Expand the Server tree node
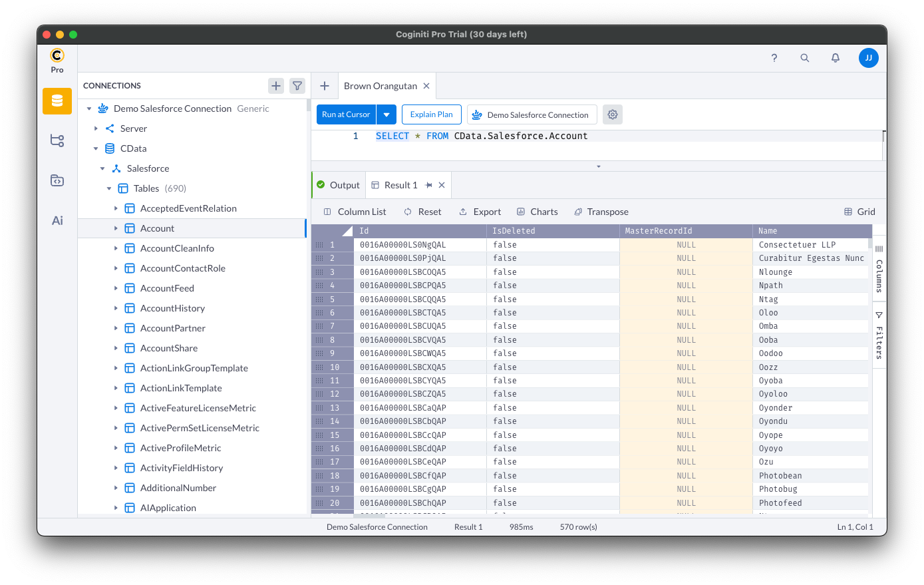The image size is (924, 585). click(x=96, y=128)
